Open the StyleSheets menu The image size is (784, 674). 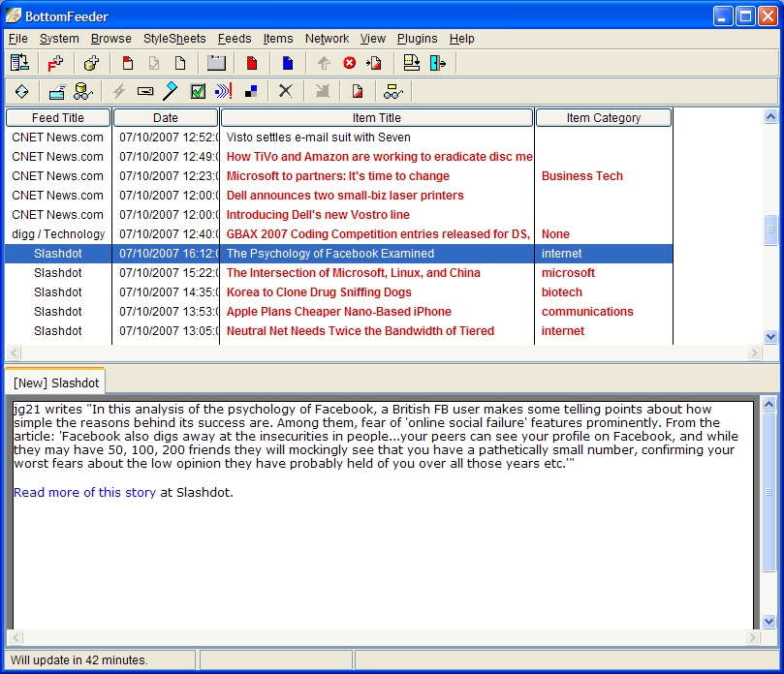(x=174, y=39)
